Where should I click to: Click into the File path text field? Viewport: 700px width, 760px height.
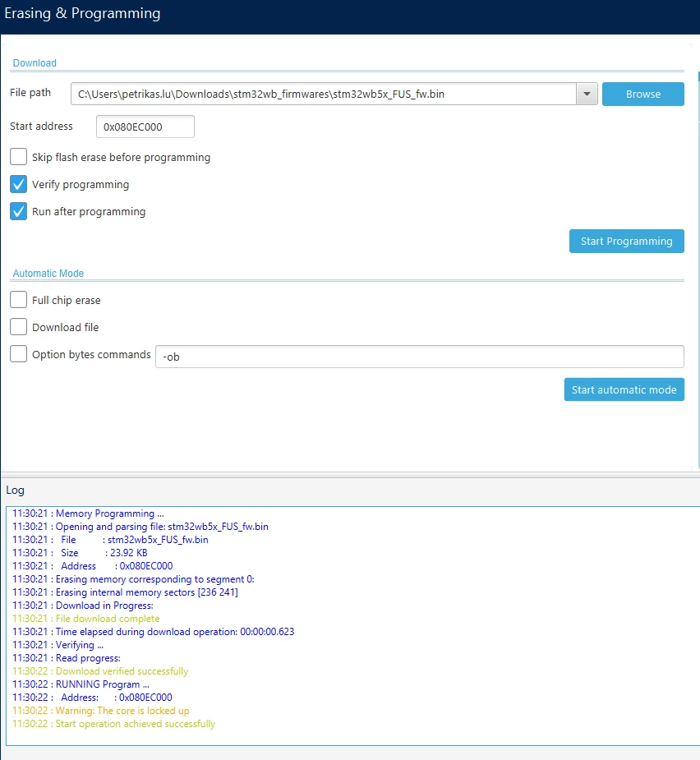[324, 94]
